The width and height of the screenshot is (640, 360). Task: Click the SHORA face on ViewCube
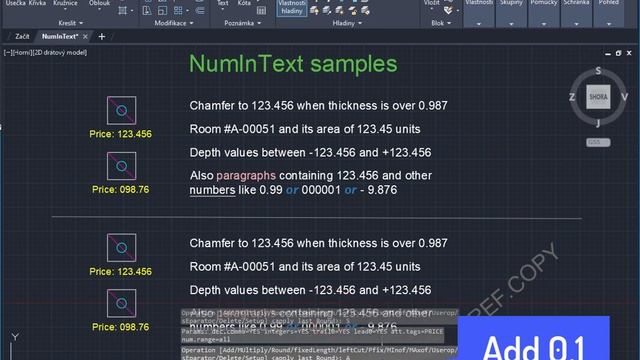point(598,97)
